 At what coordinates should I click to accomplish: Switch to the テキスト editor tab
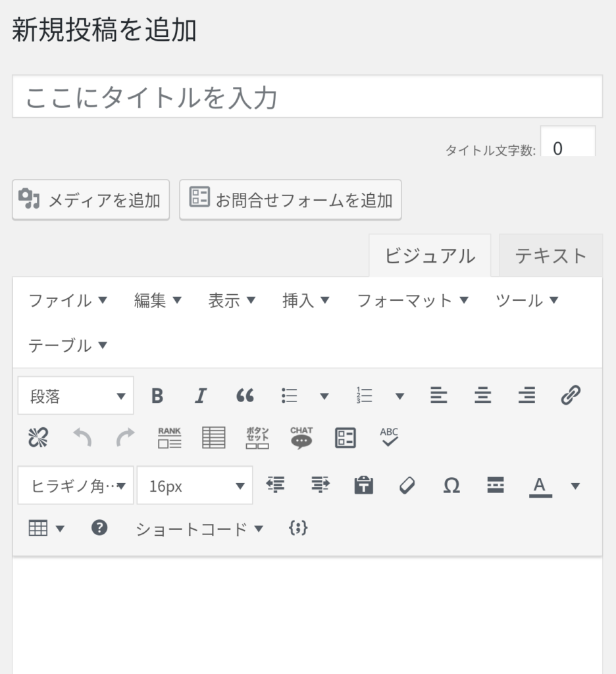tap(550, 255)
